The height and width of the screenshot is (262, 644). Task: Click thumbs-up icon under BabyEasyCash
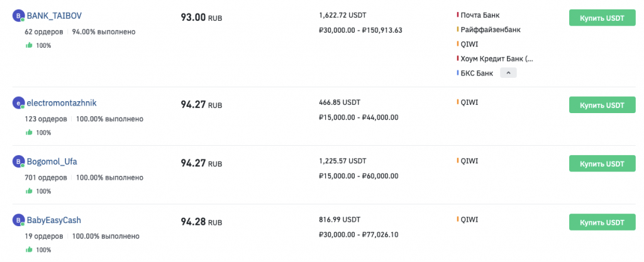pyautogui.click(x=29, y=249)
